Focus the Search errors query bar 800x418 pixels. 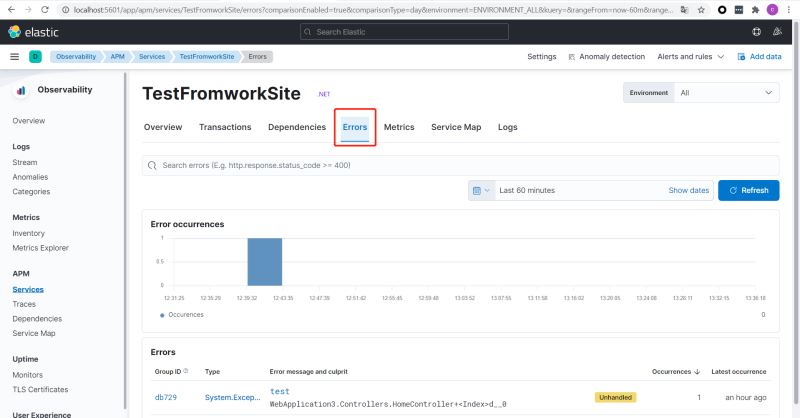click(x=460, y=165)
